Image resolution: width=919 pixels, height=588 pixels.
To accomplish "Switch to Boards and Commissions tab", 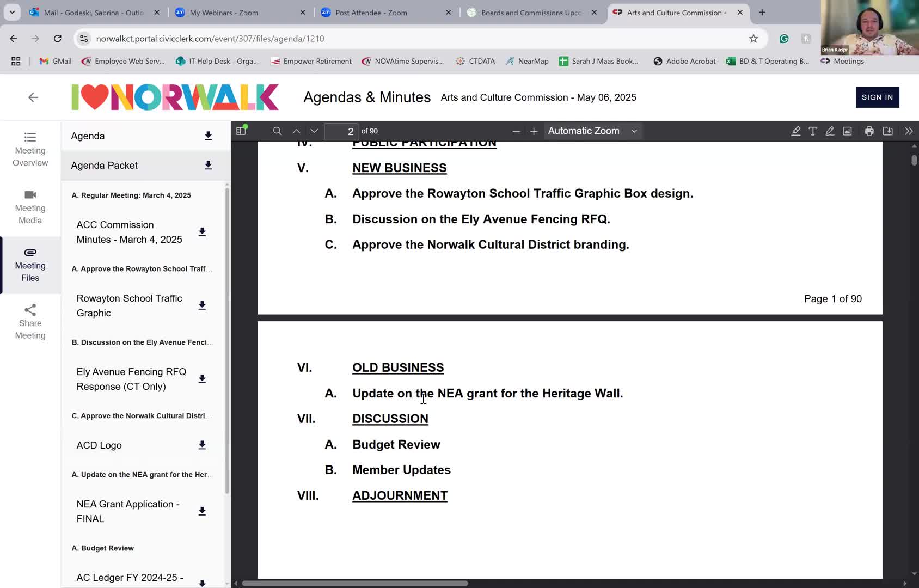I will pyautogui.click(x=531, y=13).
